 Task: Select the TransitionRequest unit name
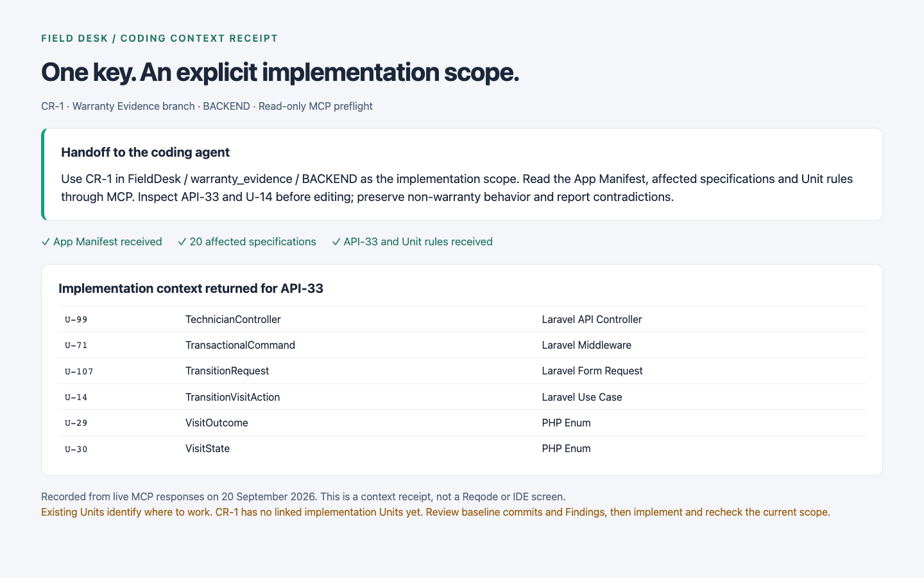227,371
